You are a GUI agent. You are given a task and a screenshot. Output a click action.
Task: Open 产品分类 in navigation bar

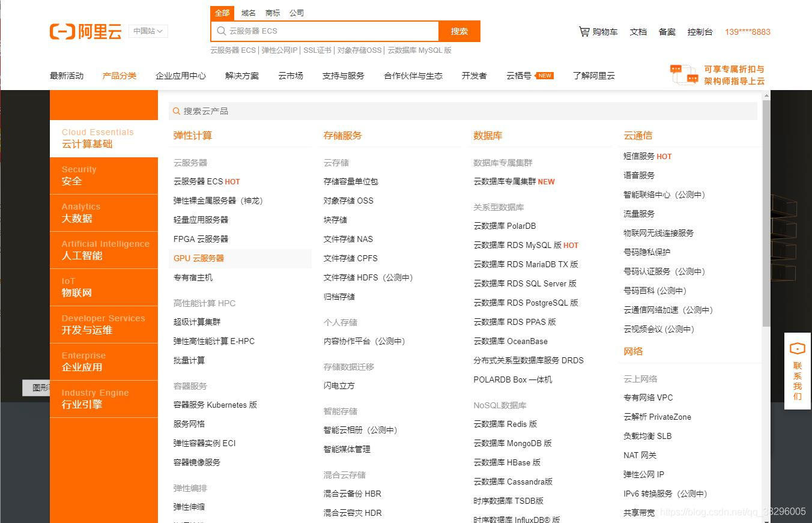tap(120, 76)
